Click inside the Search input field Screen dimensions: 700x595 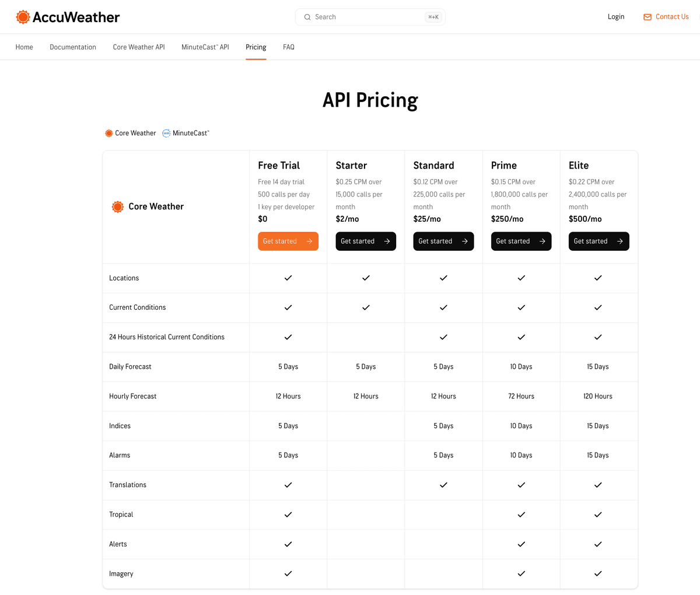coord(362,17)
